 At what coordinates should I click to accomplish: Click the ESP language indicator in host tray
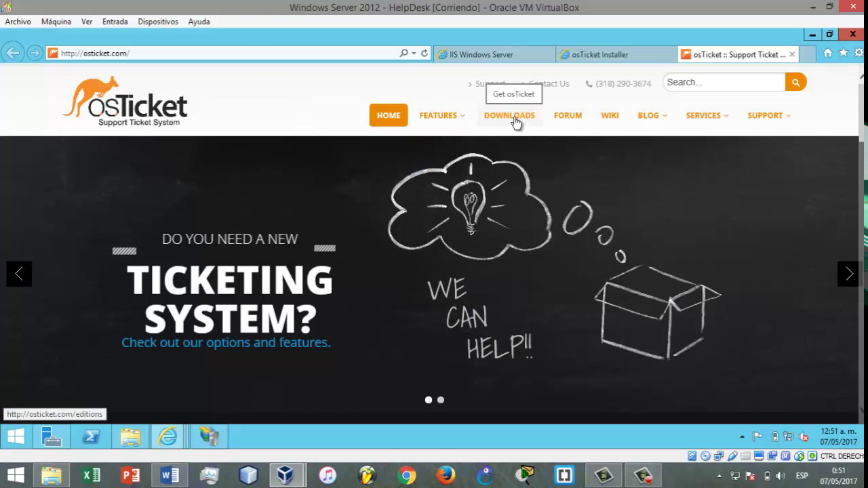(802, 476)
